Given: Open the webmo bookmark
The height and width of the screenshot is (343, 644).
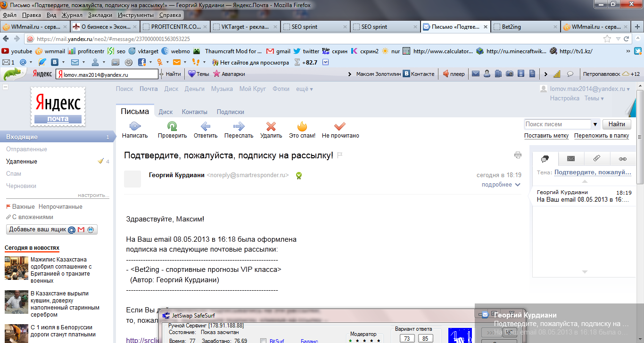Looking at the screenshot, I should tap(175, 51).
